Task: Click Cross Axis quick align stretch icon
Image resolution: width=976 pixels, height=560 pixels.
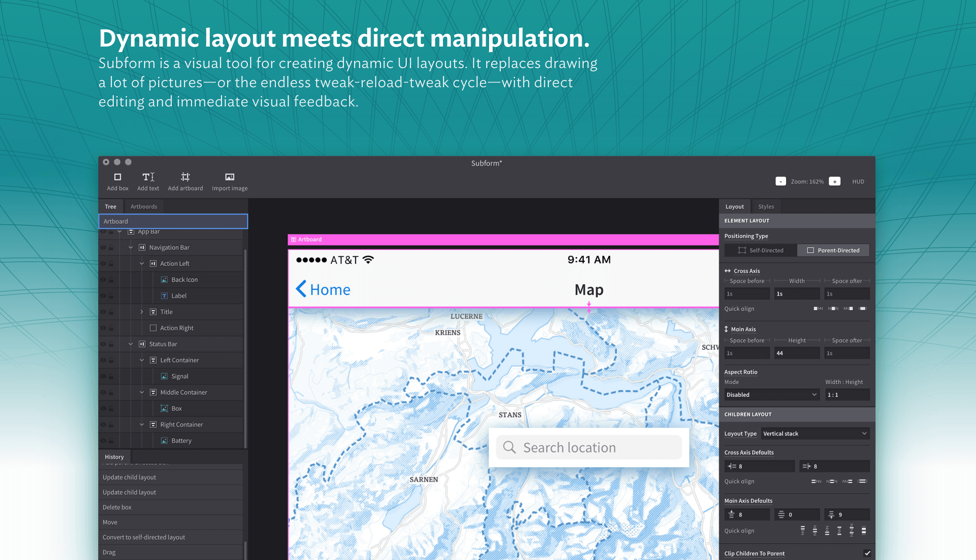Action: 863,308
